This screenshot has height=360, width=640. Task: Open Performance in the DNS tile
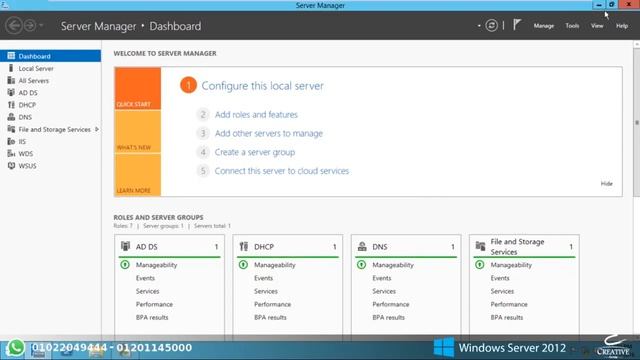(391, 304)
